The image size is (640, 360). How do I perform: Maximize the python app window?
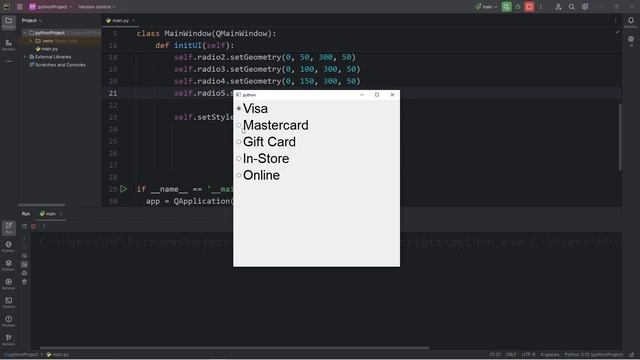tap(377, 95)
